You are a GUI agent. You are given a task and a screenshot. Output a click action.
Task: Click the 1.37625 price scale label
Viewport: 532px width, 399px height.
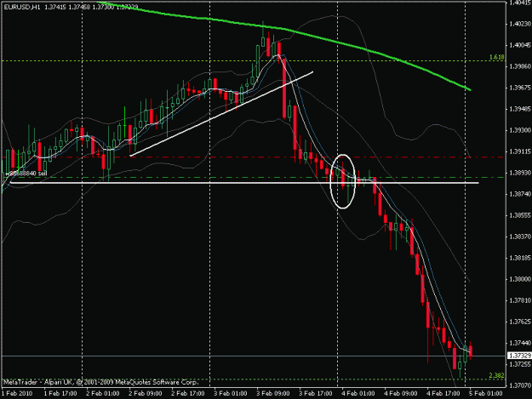tap(519, 322)
